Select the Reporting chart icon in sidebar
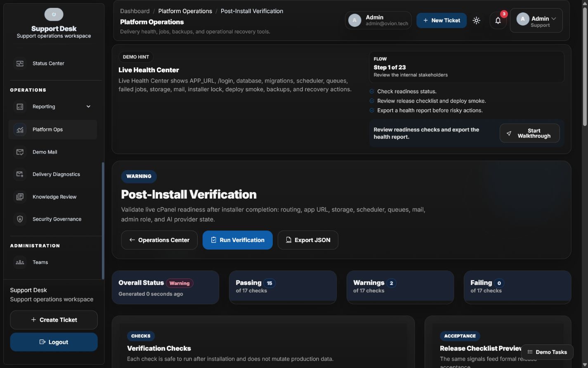 [x=20, y=107]
